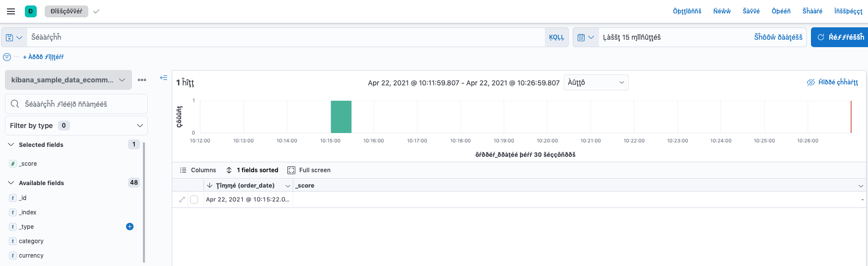Click the text type icon beside currency
This screenshot has height=266, width=868.
click(13, 256)
